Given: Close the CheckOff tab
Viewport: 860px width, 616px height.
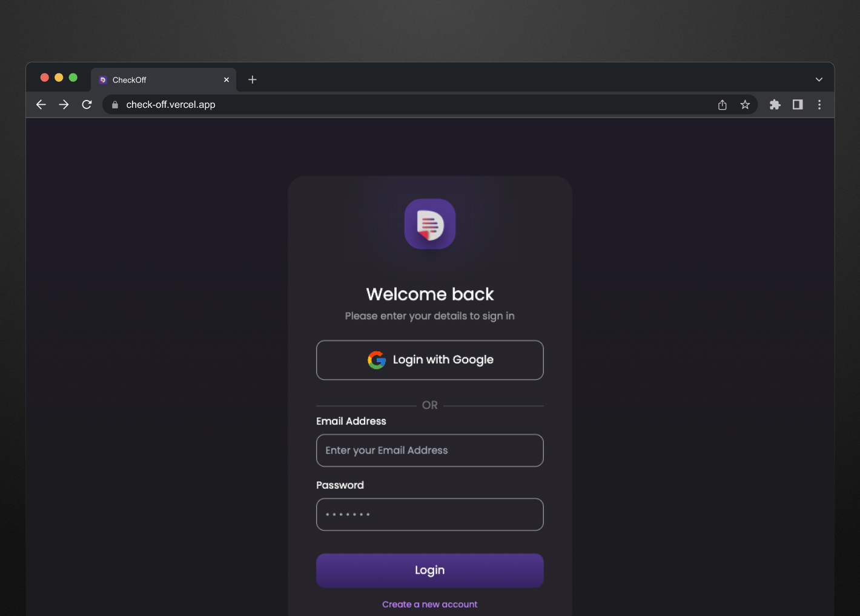Looking at the screenshot, I should pyautogui.click(x=227, y=79).
